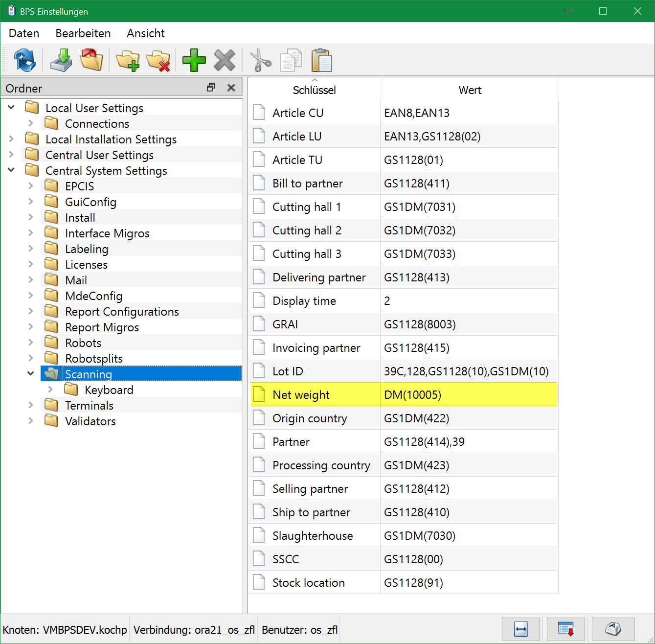Close the Ordner panel
This screenshot has width=655, height=644.
coord(231,88)
